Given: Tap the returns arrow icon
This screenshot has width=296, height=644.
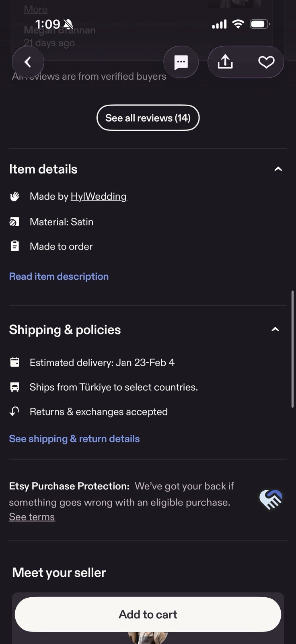Looking at the screenshot, I should (15, 411).
